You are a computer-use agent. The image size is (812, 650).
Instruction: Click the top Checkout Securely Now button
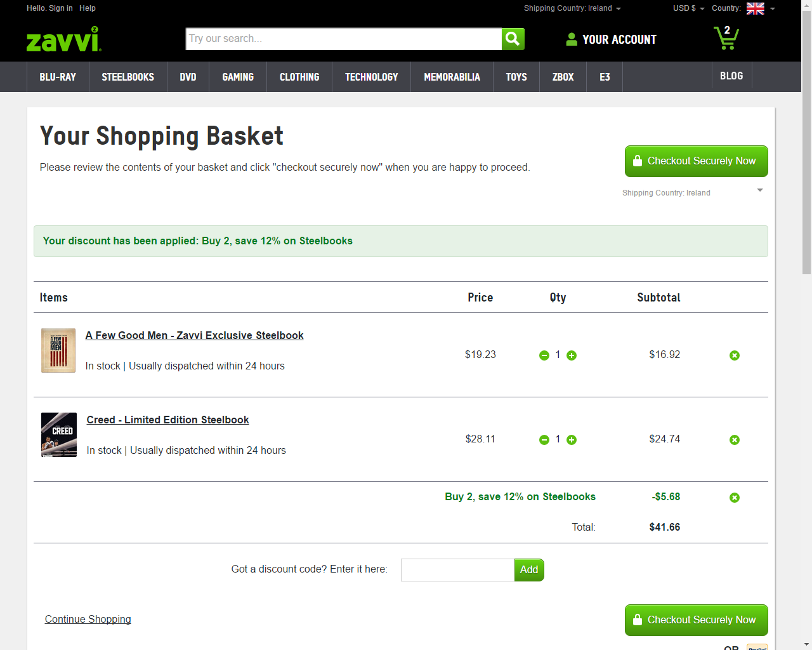pos(697,161)
